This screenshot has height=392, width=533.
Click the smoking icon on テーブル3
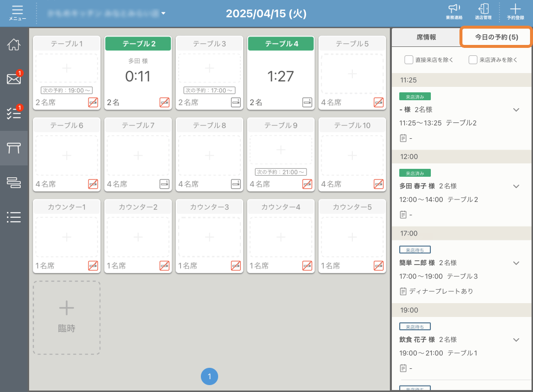click(x=236, y=102)
